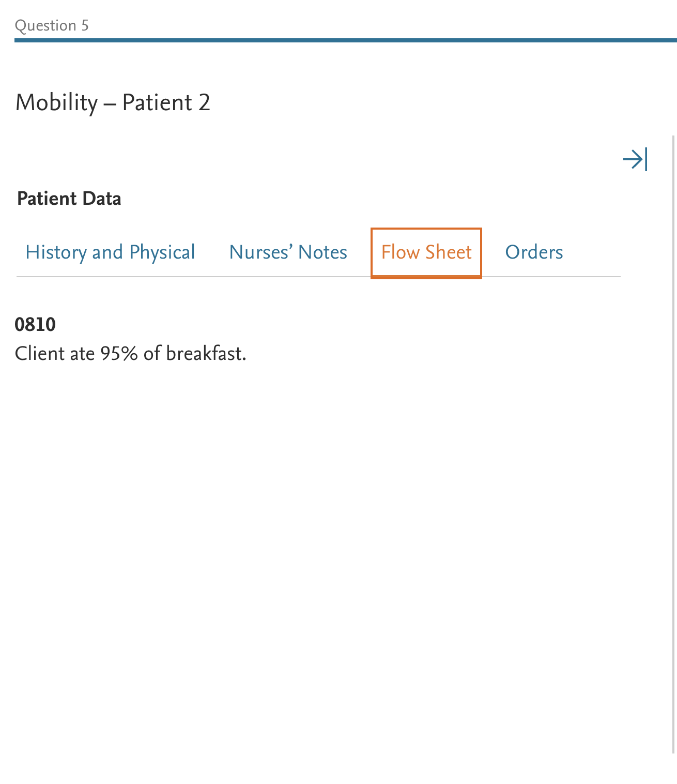Select the Mobility – Patient 2 title

tap(113, 102)
